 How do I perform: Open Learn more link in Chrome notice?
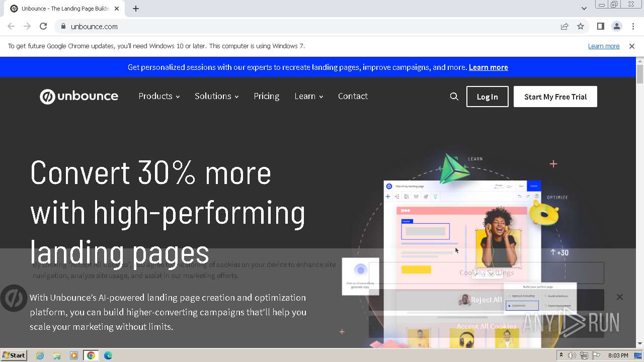604,46
